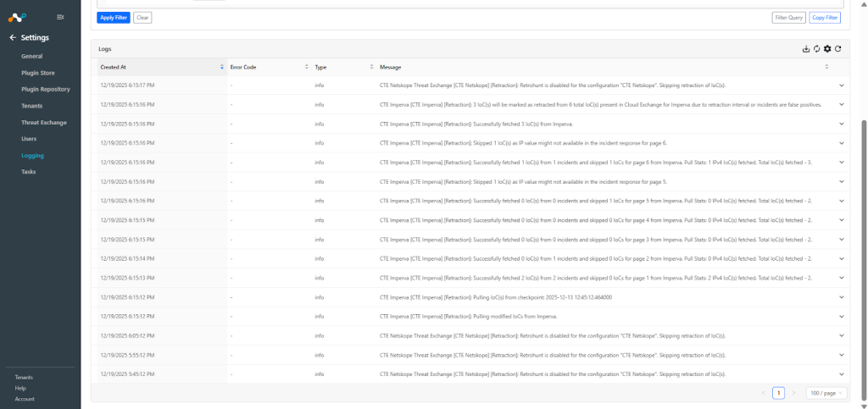Open the bottom Tenants link
Image resolution: width=868 pixels, height=409 pixels.
point(24,378)
